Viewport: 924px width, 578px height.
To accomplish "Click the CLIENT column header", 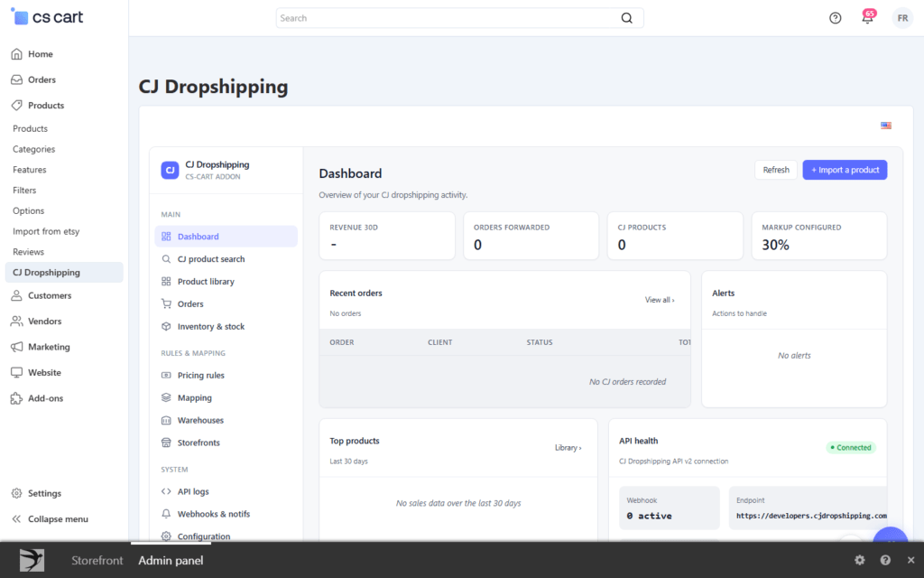I will [x=439, y=342].
